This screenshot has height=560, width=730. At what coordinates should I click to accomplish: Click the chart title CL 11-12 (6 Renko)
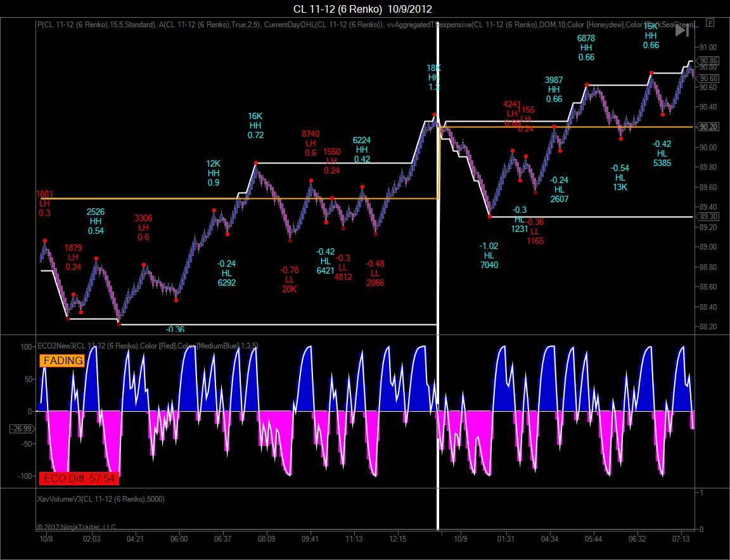(x=362, y=9)
